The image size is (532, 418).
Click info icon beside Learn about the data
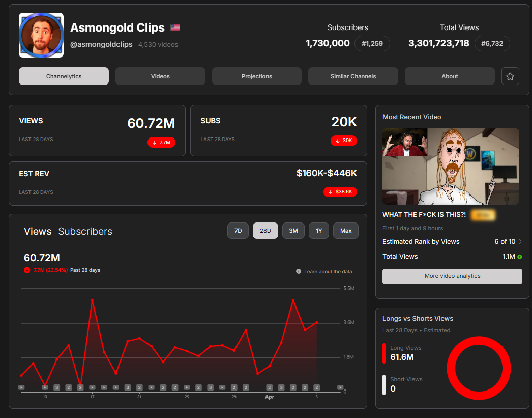[x=298, y=271]
